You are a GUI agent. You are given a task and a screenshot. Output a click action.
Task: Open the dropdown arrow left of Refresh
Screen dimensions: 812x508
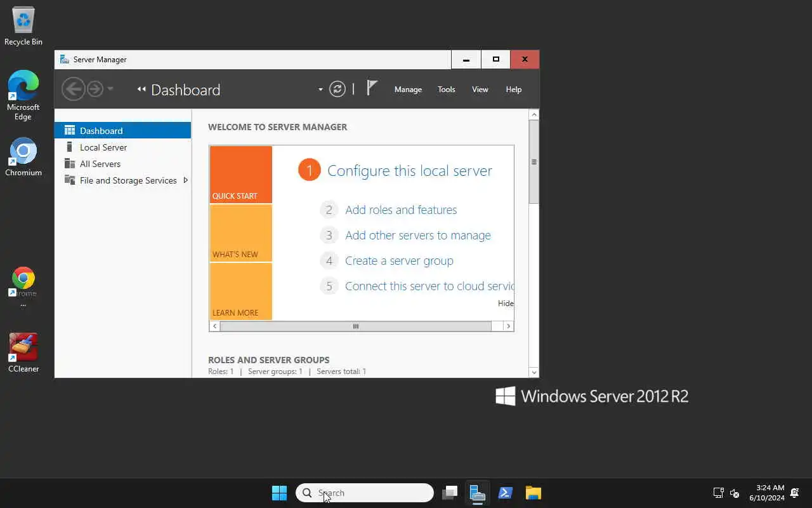point(320,90)
